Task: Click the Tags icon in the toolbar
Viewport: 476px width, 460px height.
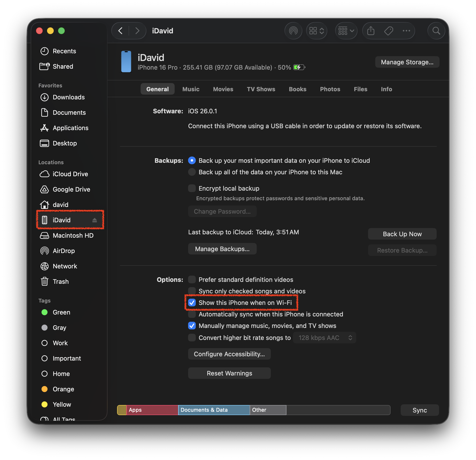Action: [x=389, y=31]
